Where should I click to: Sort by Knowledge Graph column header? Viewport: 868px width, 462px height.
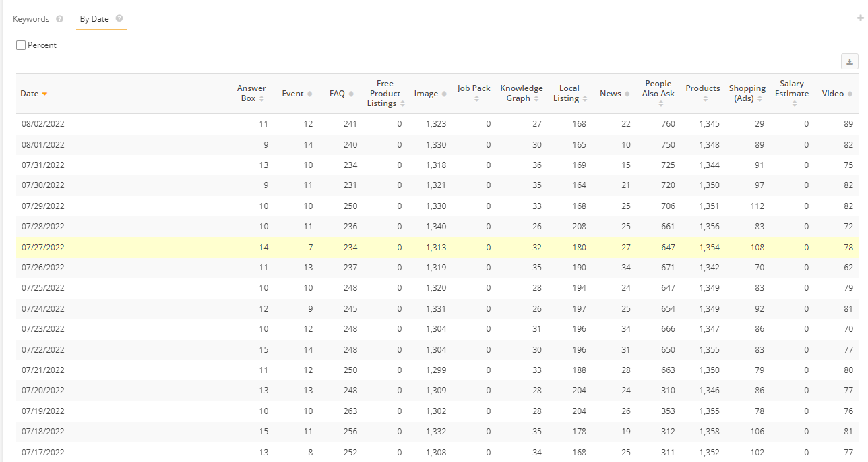pos(521,93)
